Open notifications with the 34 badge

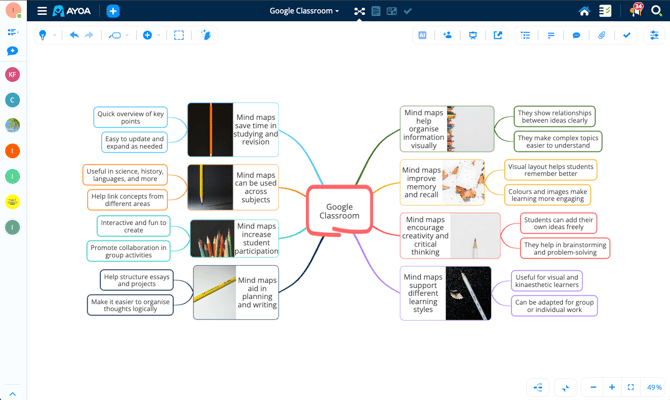tap(634, 11)
